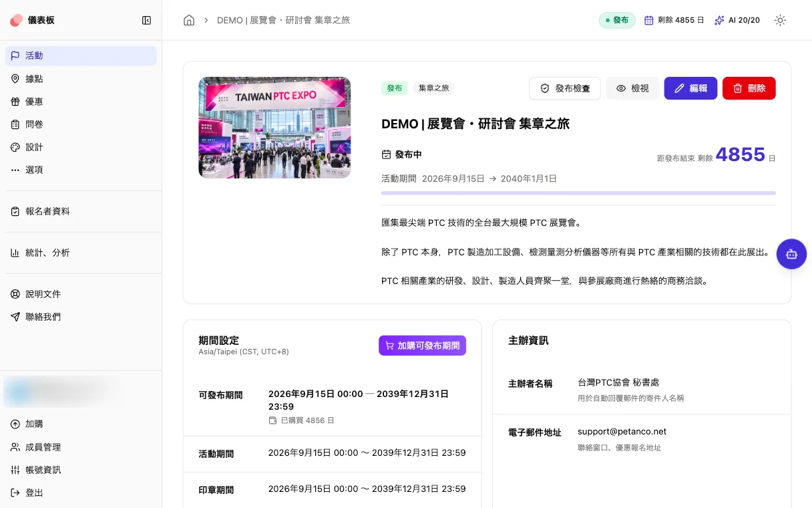
Task: Open 設計 in the sidebar
Action: click(81, 147)
